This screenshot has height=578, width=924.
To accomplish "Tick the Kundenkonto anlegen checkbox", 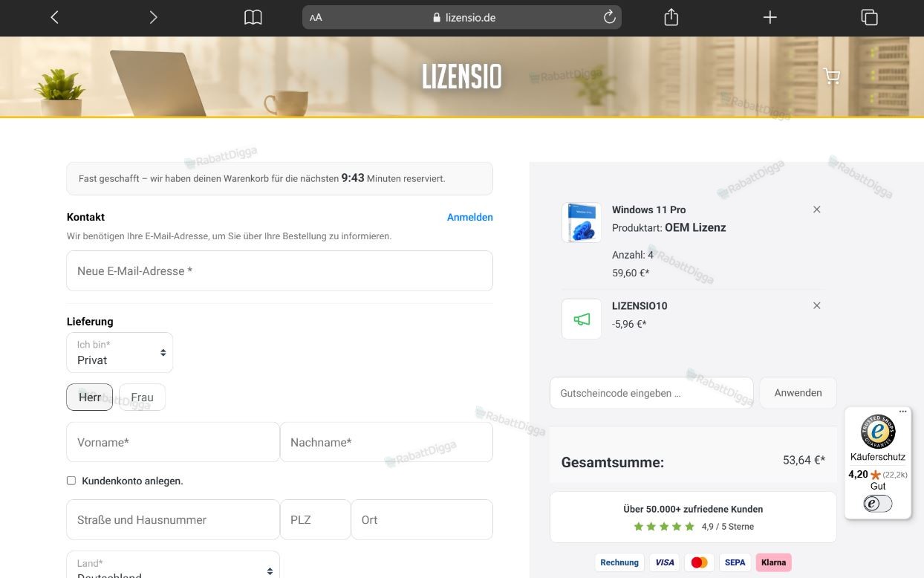I will click(71, 481).
